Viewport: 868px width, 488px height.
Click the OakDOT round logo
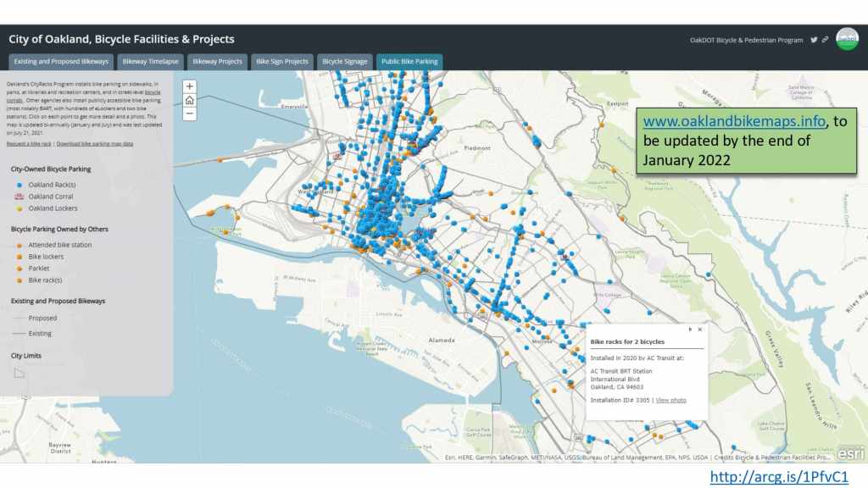[847, 39]
